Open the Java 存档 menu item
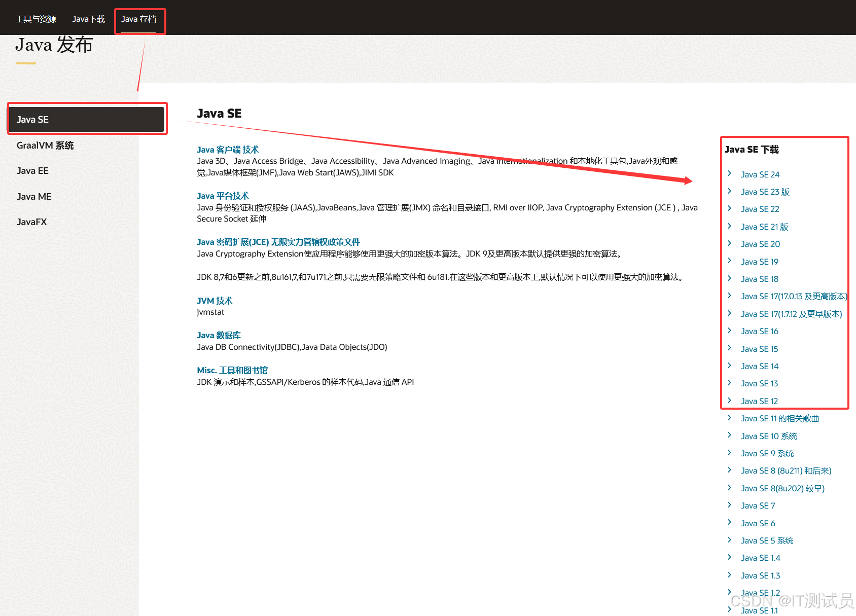856x616 pixels. point(139,19)
